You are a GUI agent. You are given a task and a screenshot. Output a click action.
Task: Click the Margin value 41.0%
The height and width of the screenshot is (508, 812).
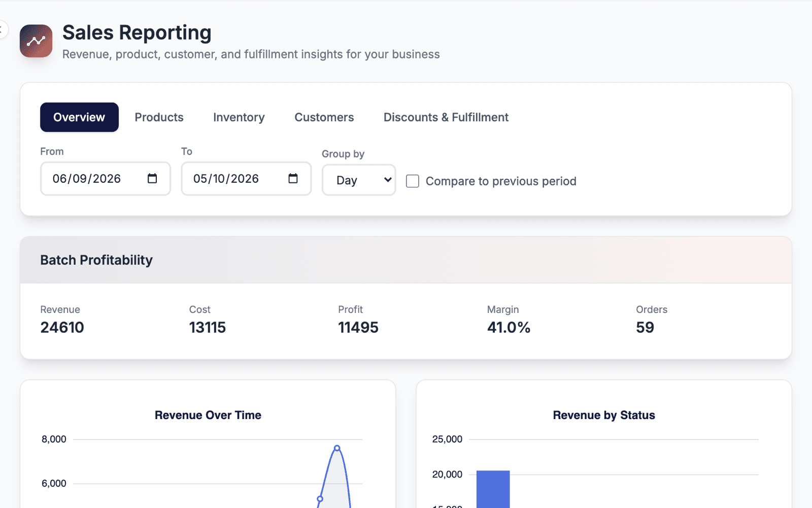coord(509,328)
